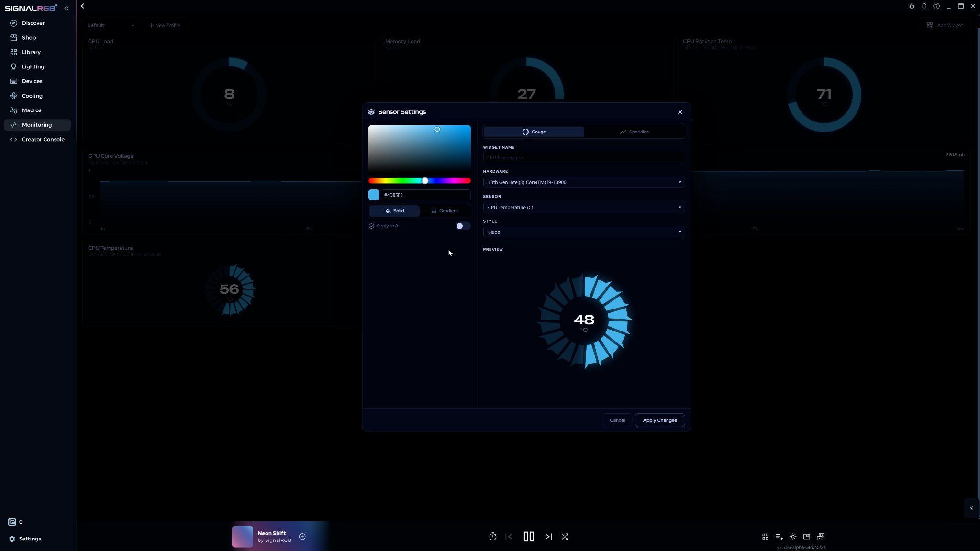The width and height of the screenshot is (980, 551).
Task: Open the layouts grid icon in the bottom bar
Action: tap(765, 537)
